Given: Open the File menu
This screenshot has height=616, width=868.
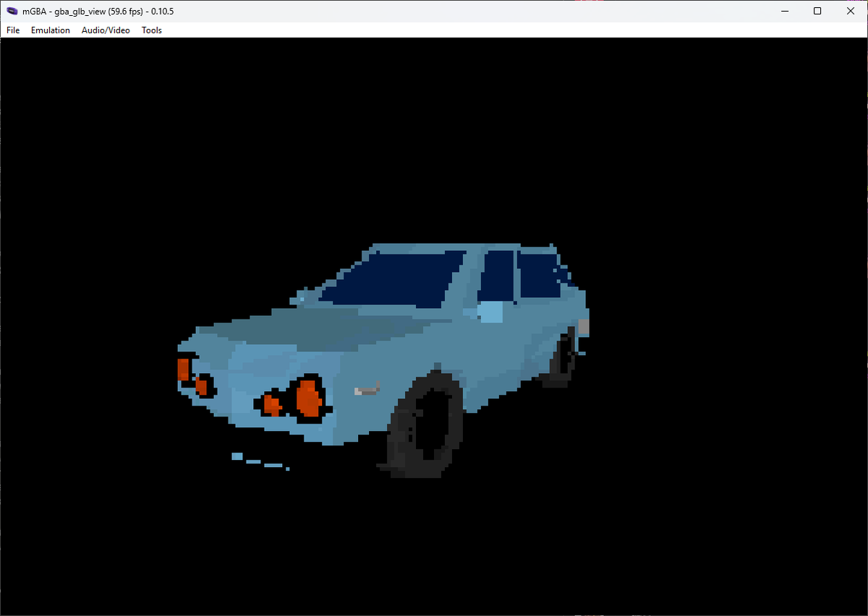Looking at the screenshot, I should [x=13, y=30].
